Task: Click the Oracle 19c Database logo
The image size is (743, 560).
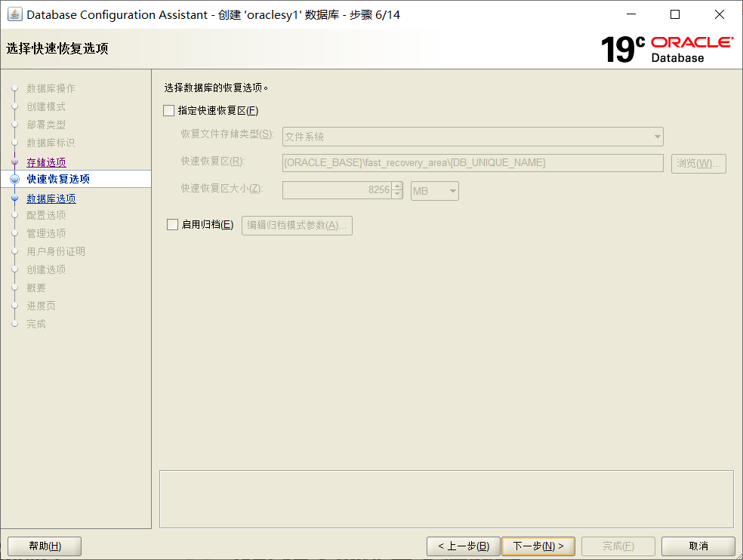Action: coord(667,49)
